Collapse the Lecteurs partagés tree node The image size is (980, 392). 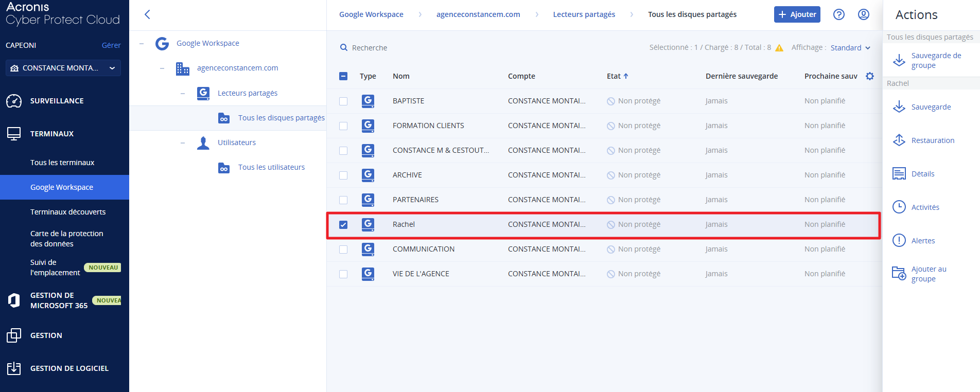point(183,93)
